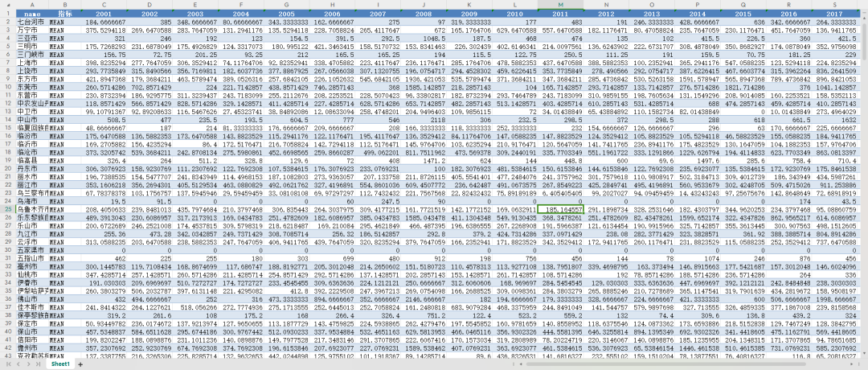
Task: Select row 1 header number
Action: tap(8, 13)
